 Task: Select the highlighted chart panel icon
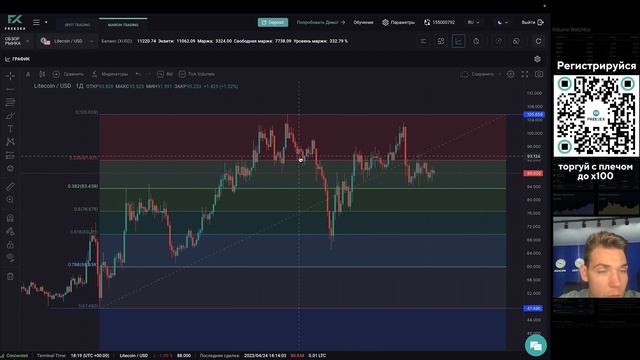(x=458, y=41)
